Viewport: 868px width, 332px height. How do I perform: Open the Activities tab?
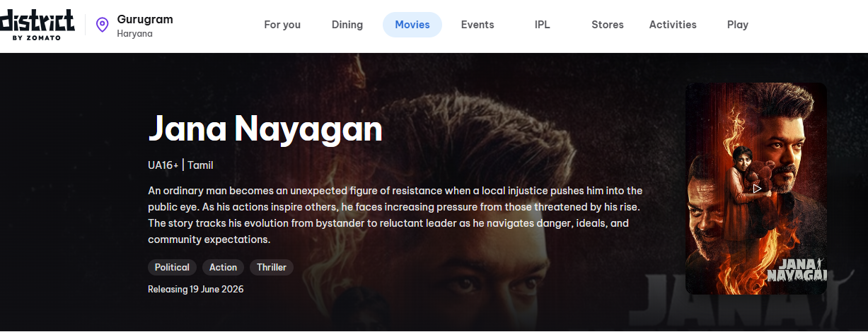pyautogui.click(x=673, y=25)
